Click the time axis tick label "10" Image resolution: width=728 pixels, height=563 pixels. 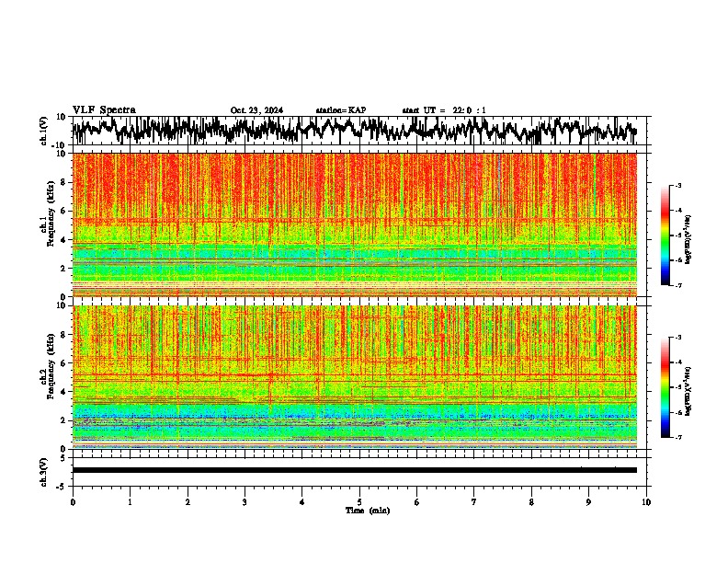pyautogui.click(x=646, y=502)
